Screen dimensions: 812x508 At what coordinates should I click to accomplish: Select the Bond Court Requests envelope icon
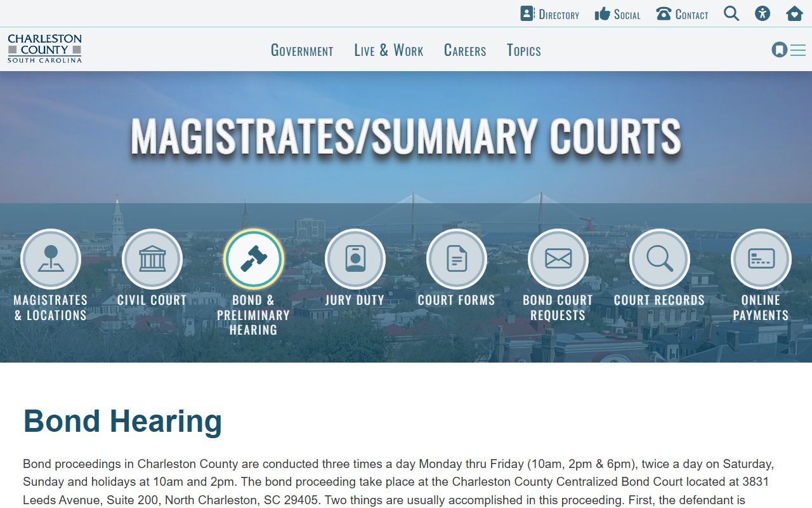coord(558,259)
